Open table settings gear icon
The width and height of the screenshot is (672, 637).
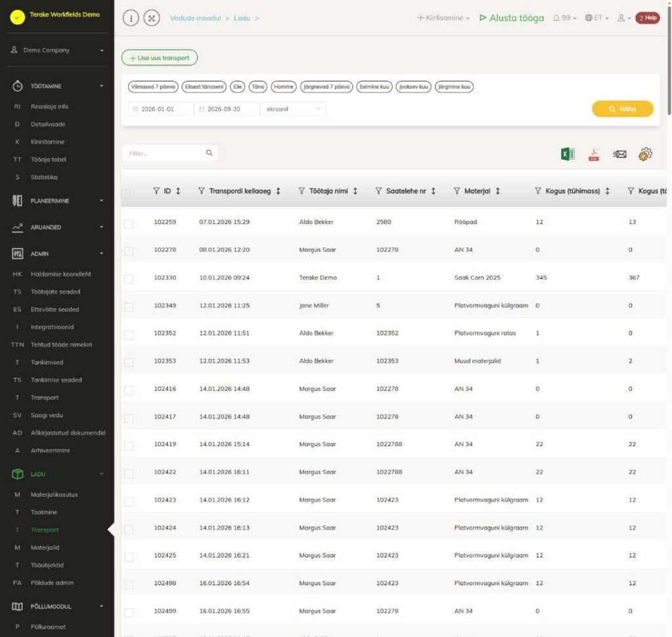pyautogui.click(x=645, y=154)
